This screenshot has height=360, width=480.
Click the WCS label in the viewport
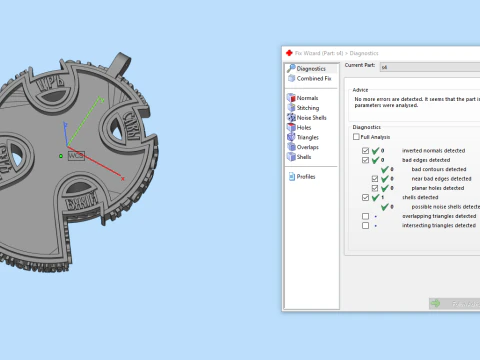(76, 156)
